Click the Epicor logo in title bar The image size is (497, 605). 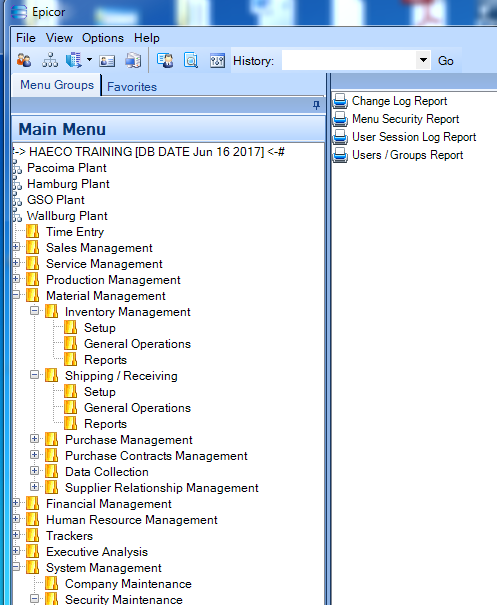pos(19,12)
